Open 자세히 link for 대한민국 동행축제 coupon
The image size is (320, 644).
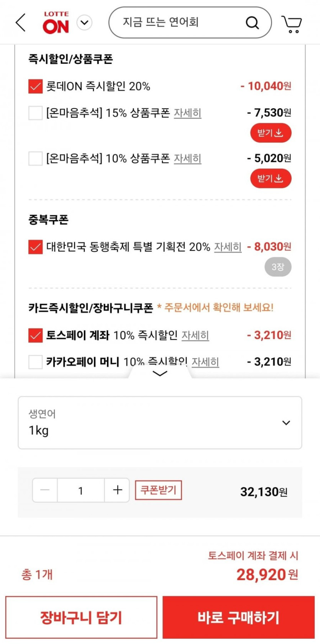228,247
